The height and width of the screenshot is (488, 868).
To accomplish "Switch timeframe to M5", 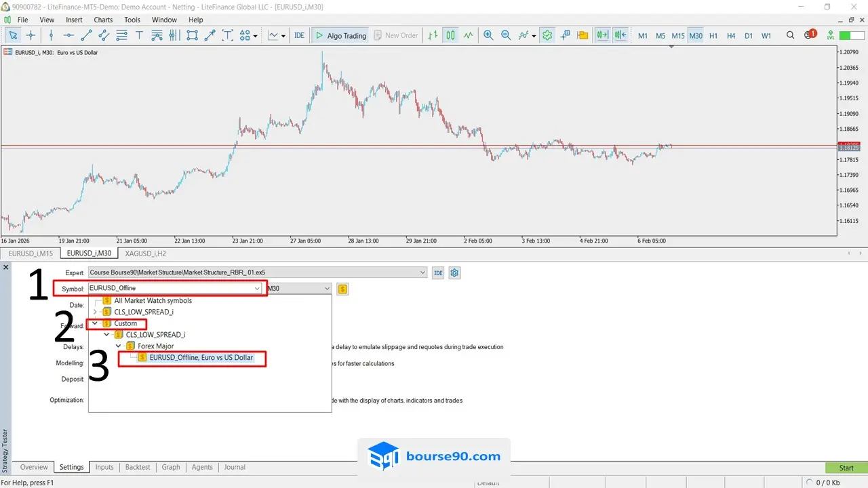I will 660,36.
